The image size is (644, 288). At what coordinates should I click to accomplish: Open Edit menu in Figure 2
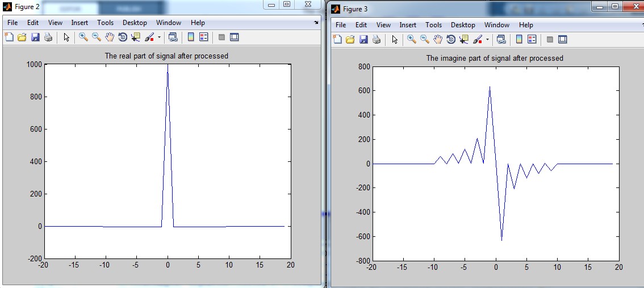(x=33, y=23)
